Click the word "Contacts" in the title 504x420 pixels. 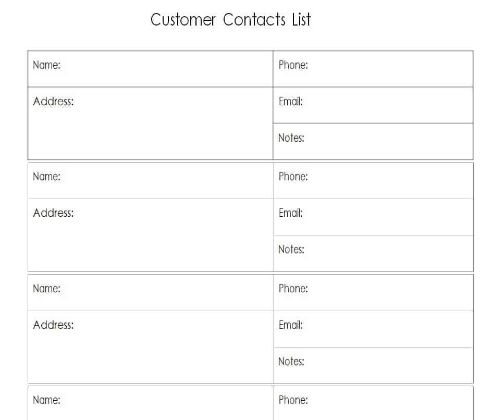click(254, 20)
